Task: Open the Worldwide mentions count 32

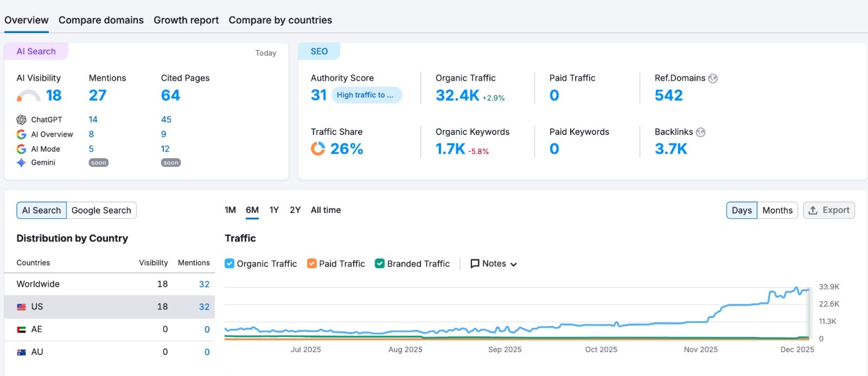Action: (204, 284)
